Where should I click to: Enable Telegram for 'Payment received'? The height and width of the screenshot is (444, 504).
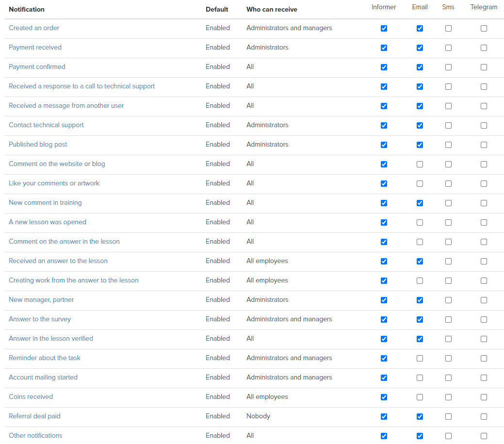[484, 48]
